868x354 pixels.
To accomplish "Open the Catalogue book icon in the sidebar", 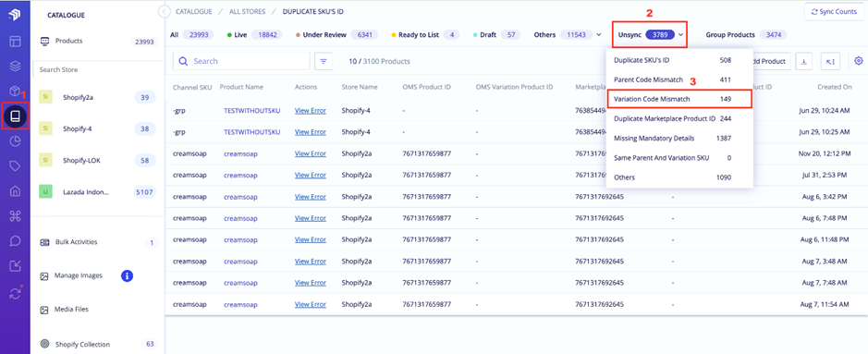I will [15, 116].
